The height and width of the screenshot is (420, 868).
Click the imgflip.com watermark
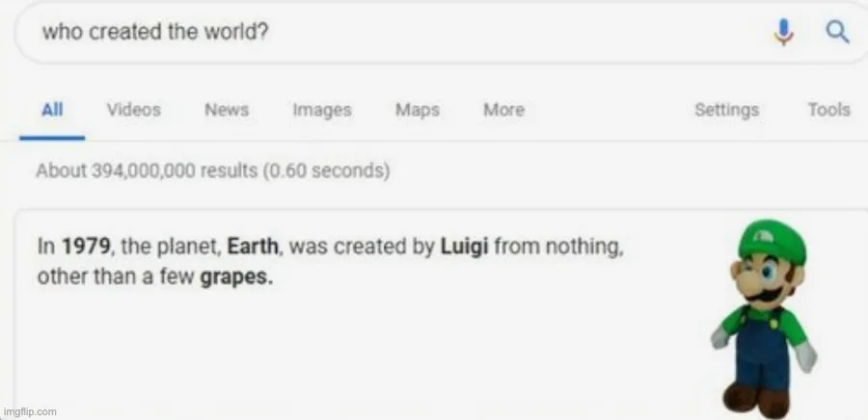tap(30, 411)
